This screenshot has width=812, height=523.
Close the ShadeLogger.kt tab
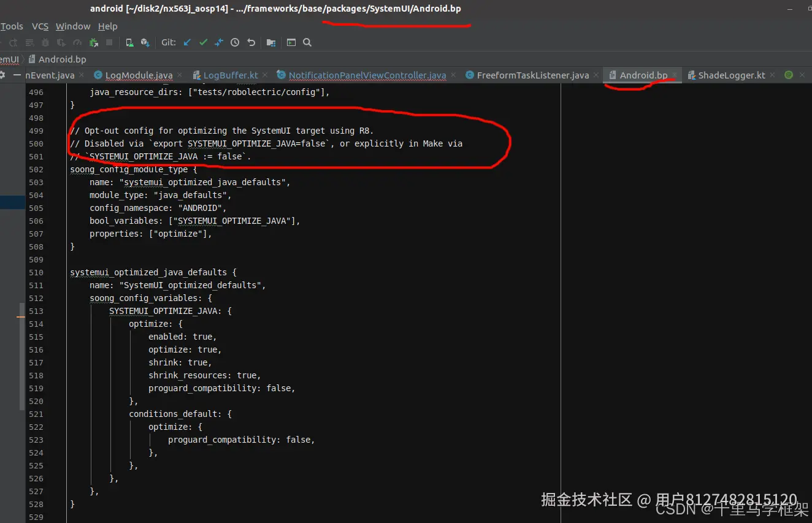[x=773, y=75]
